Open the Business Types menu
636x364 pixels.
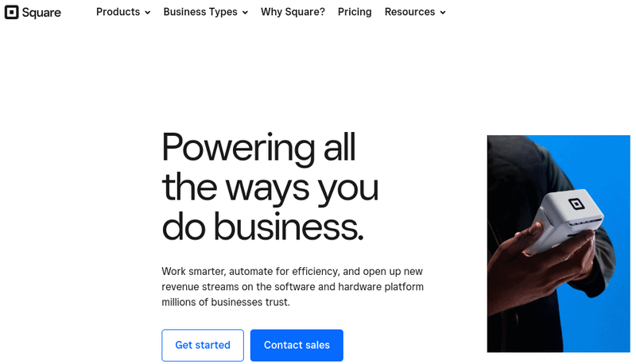coord(200,12)
